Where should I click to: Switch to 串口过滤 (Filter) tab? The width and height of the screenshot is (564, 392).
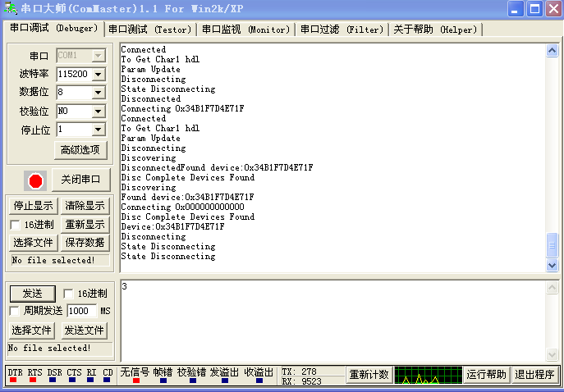(342, 30)
